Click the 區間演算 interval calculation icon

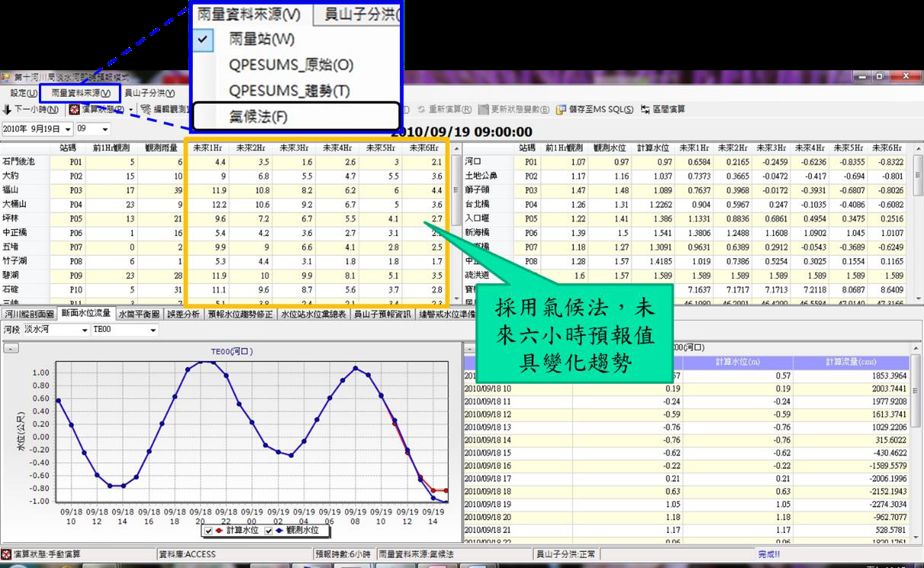click(x=645, y=110)
